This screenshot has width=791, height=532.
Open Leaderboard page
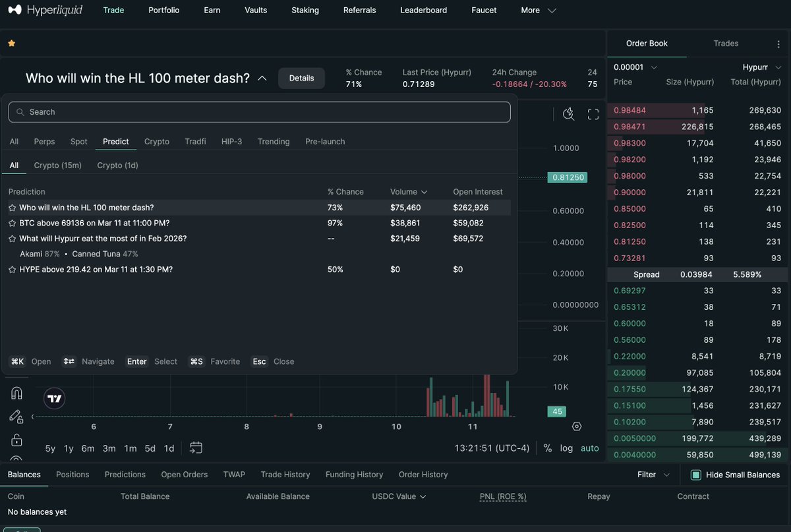(424, 11)
